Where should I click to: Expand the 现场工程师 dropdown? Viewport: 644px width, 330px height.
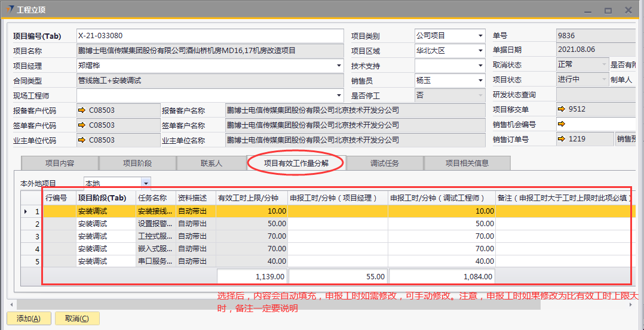339,95
